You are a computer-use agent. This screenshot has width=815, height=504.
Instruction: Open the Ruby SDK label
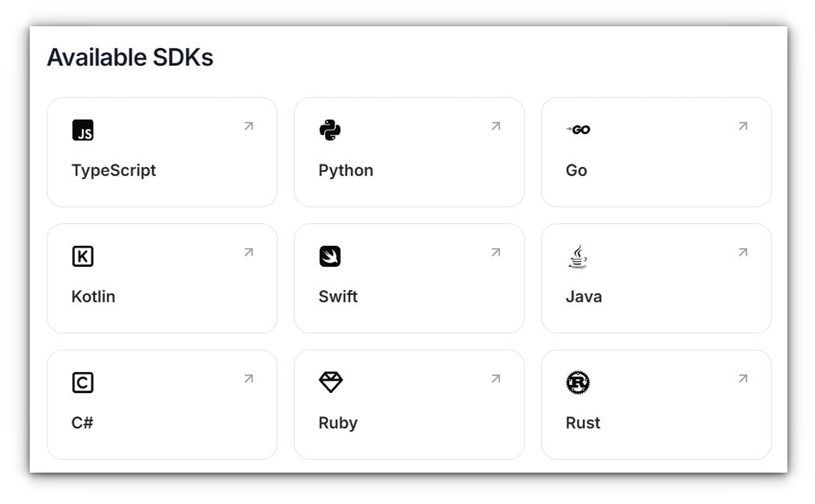[338, 423]
